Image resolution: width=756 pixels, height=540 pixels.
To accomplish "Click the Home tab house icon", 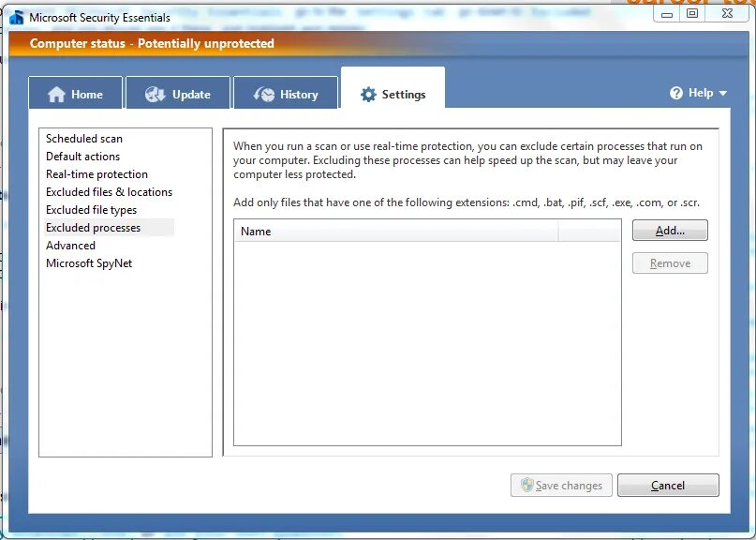I will point(56,94).
